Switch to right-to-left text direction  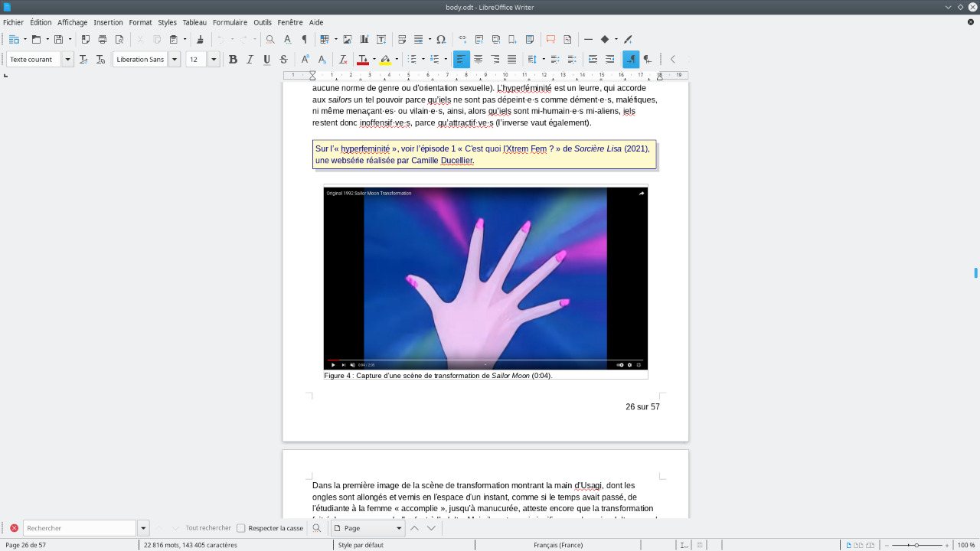(648, 59)
